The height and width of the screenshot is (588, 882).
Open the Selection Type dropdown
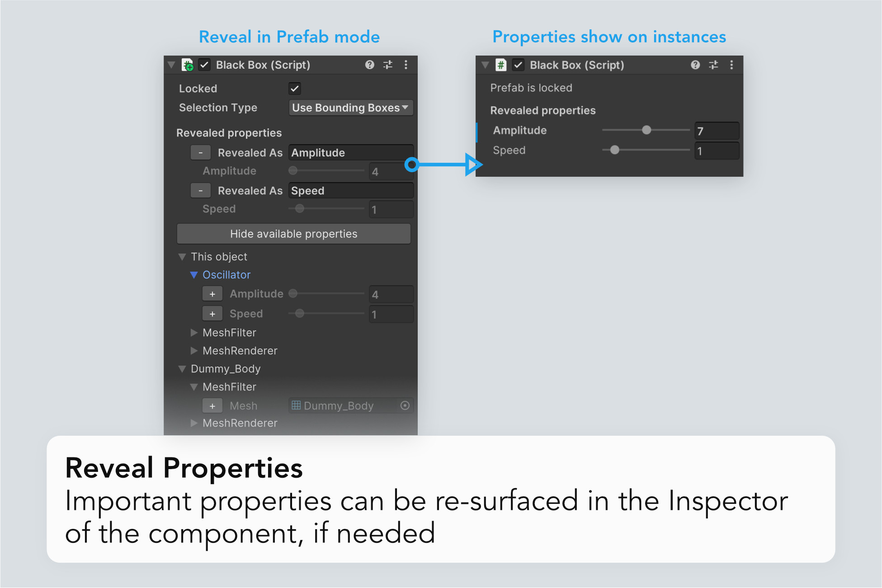[x=350, y=108]
